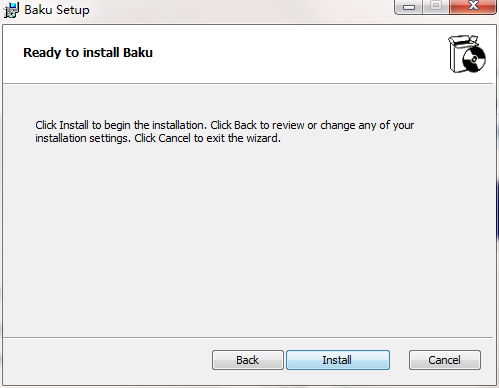Close the setup window with red X
This screenshot has height=388, width=499.
473,7
